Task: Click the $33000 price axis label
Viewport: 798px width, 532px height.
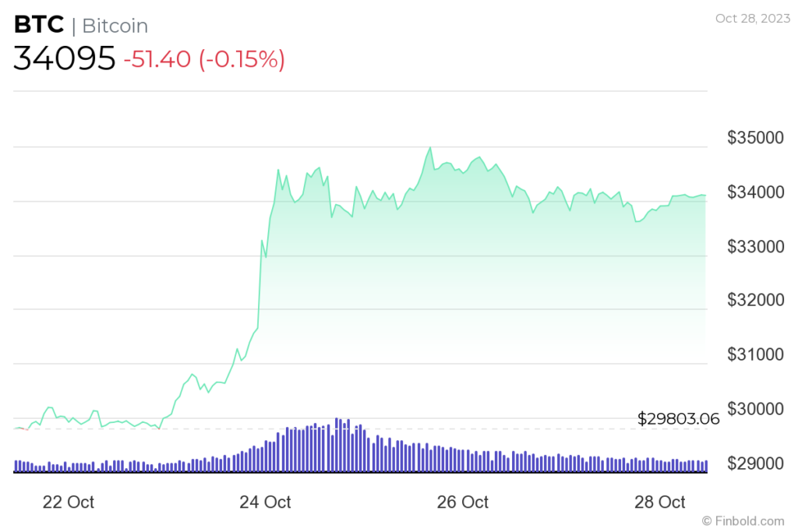Action: 756,247
